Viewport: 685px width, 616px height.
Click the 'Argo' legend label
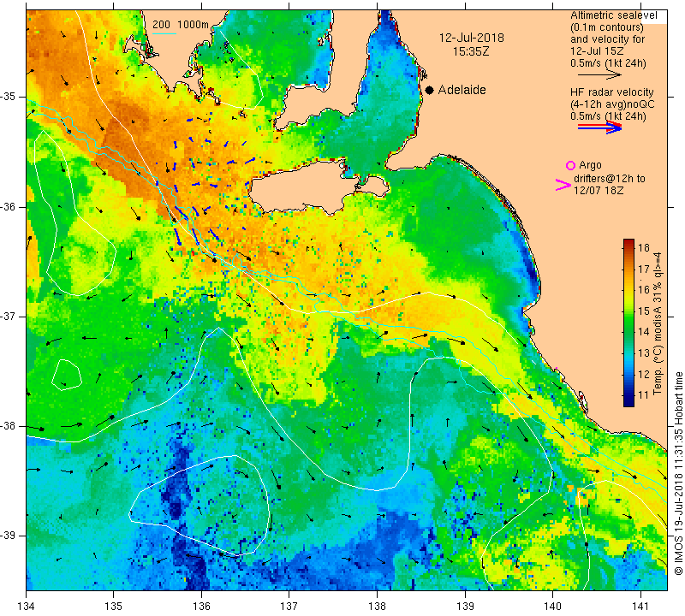click(590, 165)
